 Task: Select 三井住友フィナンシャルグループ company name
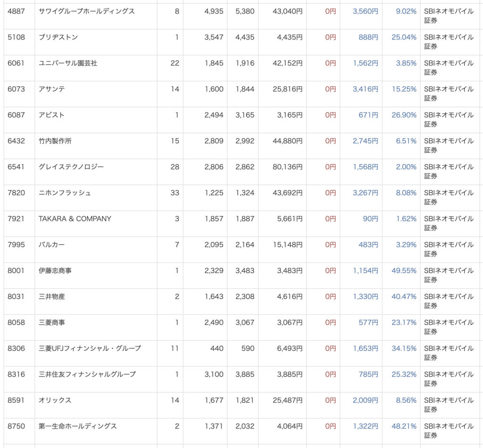tap(87, 374)
